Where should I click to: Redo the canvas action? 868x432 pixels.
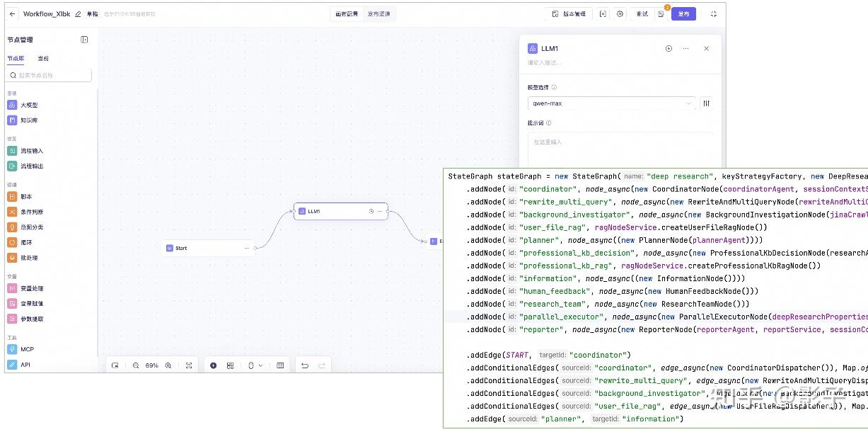[322, 365]
